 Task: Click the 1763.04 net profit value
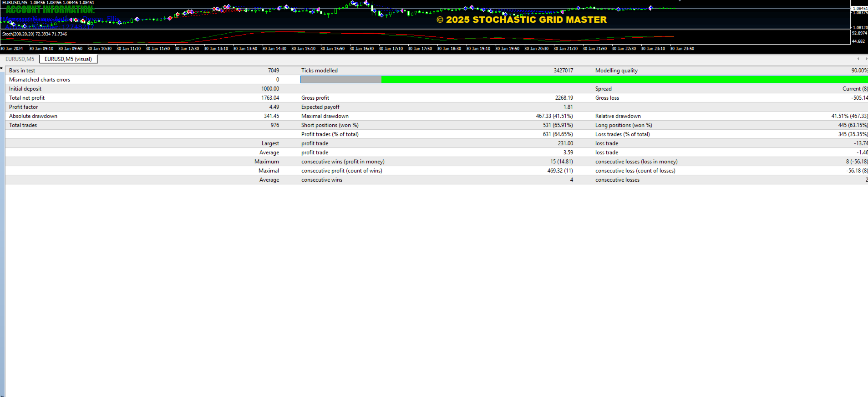click(x=270, y=98)
